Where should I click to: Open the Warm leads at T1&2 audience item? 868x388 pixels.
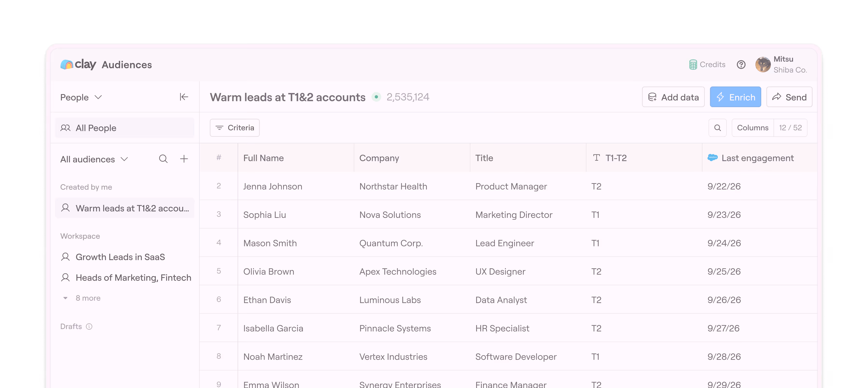[x=125, y=208]
